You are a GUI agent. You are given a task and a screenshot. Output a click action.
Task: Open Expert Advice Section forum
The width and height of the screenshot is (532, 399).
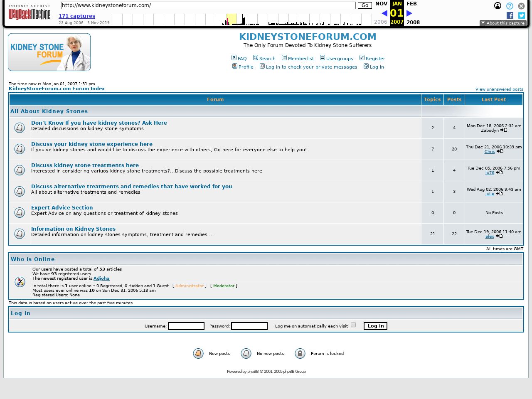click(62, 208)
